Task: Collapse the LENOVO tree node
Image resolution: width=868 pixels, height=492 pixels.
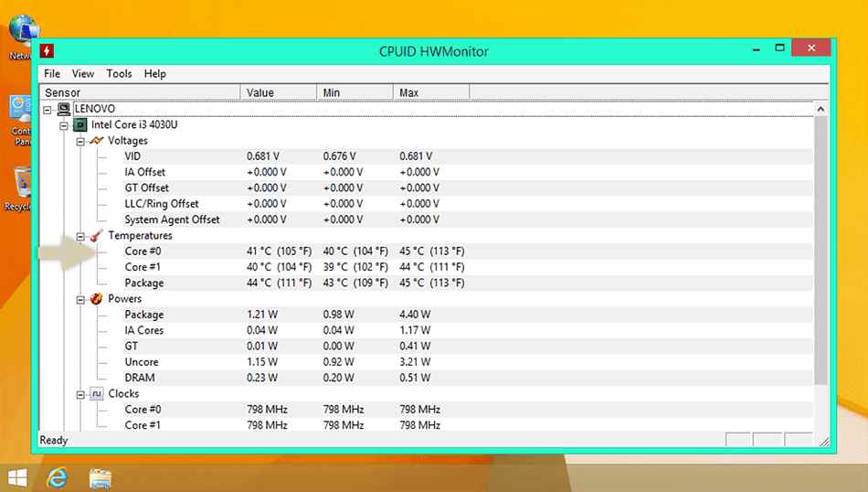Action: tap(48, 110)
